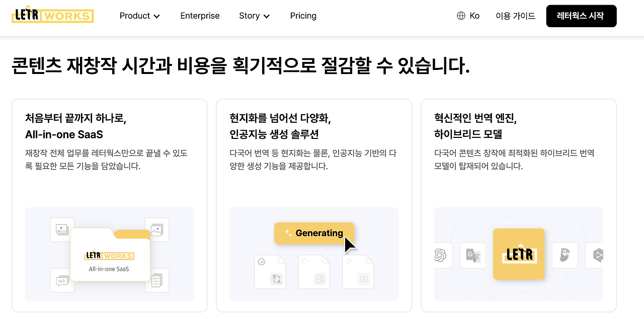Viewport: 644px width, 319px height.
Task: Go to the Enterprise page
Action: [200, 16]
